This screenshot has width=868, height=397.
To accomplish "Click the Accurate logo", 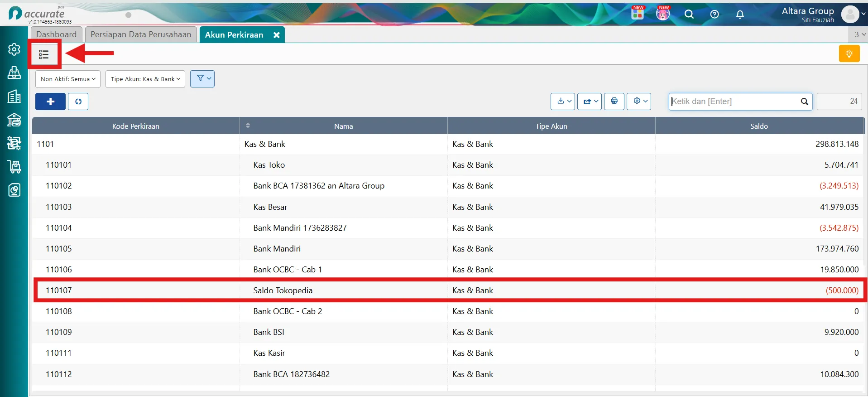I will [38, 14].
